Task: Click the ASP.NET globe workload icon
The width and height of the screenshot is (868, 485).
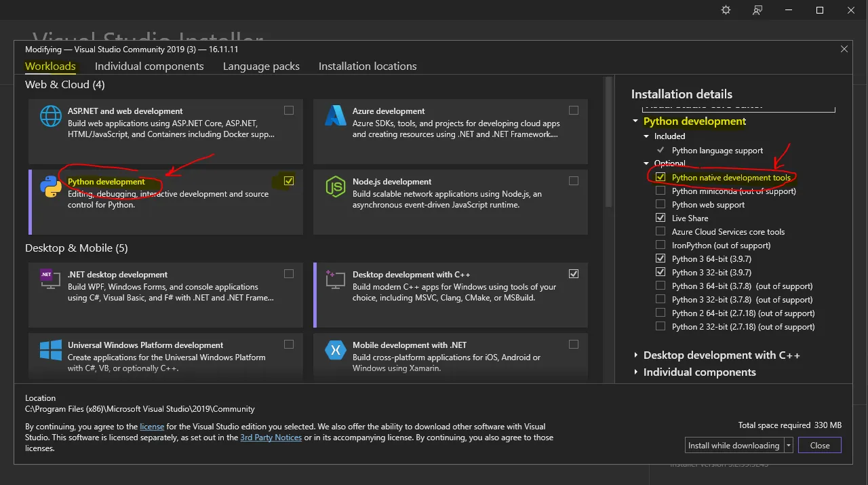Action: point(51,116)
